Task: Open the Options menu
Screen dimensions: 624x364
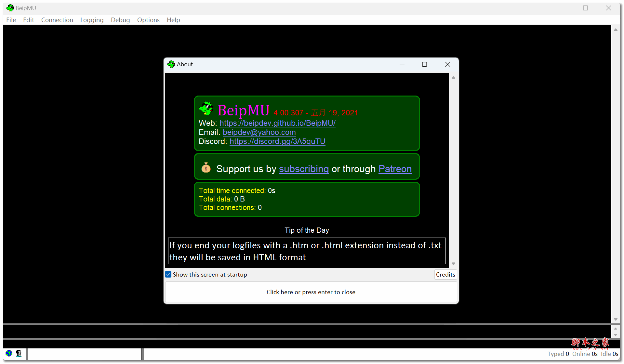Action: [148, 20]
